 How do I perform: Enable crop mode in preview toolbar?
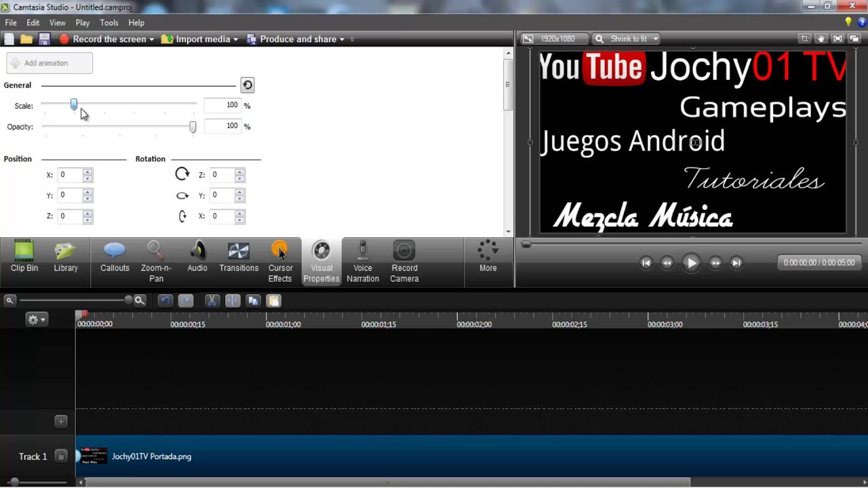(x=804, y=39)
